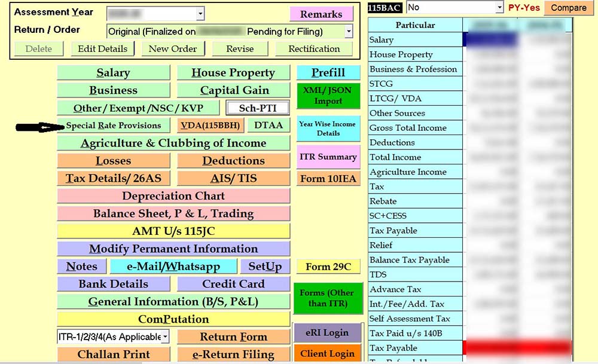Open Special Rate Provisions

tap(114, 126)
